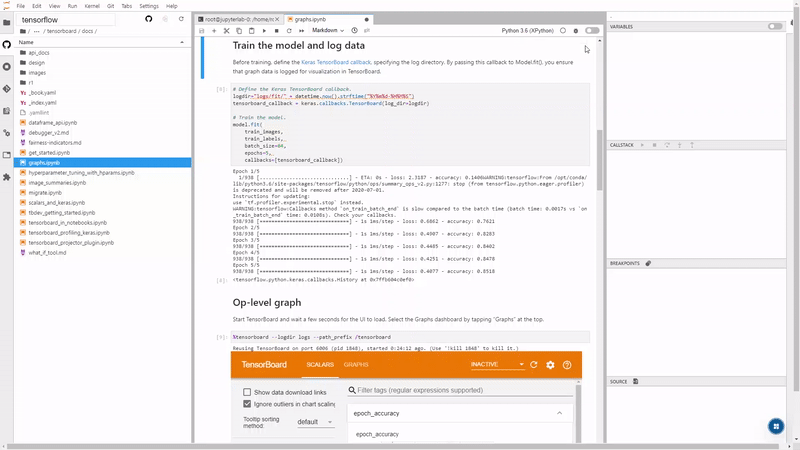Remove all breakpoints icon

coord(648,263)
